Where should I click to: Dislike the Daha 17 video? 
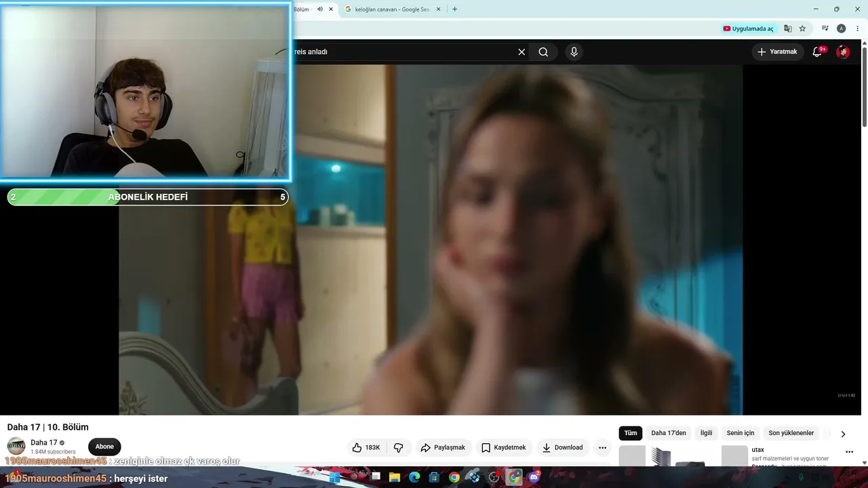399,447
